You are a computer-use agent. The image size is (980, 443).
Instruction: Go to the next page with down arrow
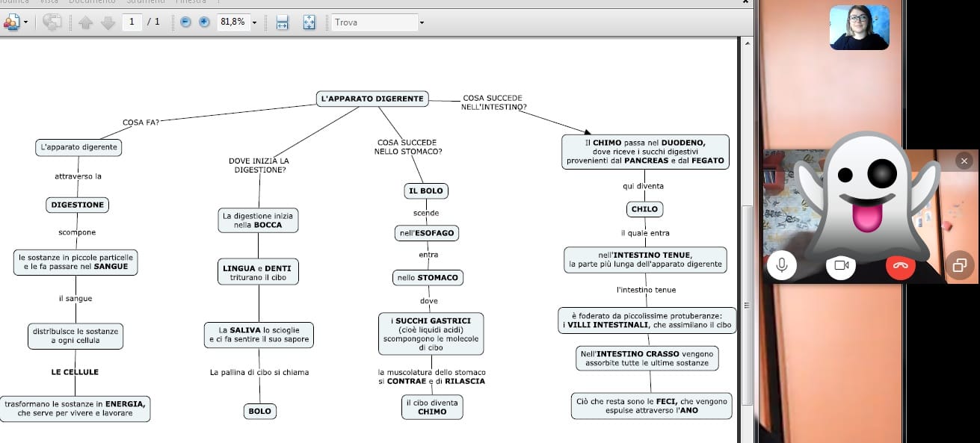click(108, 22)
